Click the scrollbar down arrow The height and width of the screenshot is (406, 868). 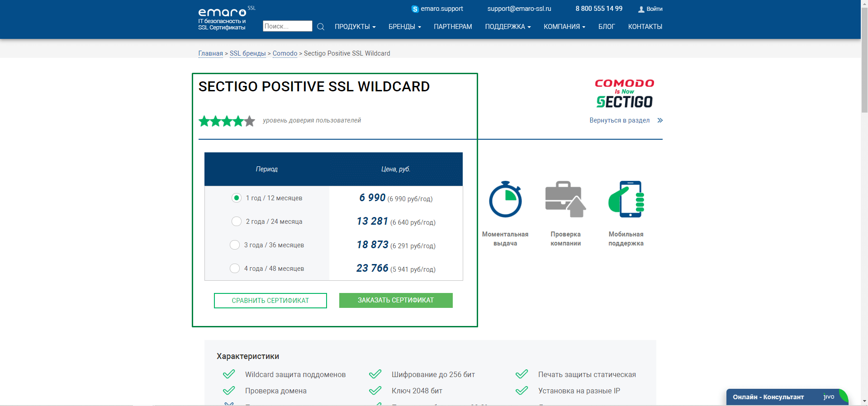pyautogui.click(x=864, y=401)
